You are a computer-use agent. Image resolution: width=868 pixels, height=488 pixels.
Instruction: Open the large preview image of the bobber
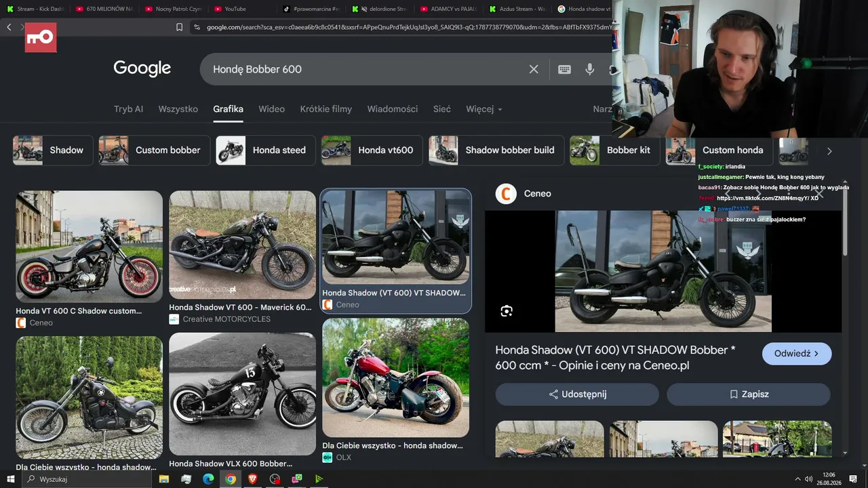[663, 271]
